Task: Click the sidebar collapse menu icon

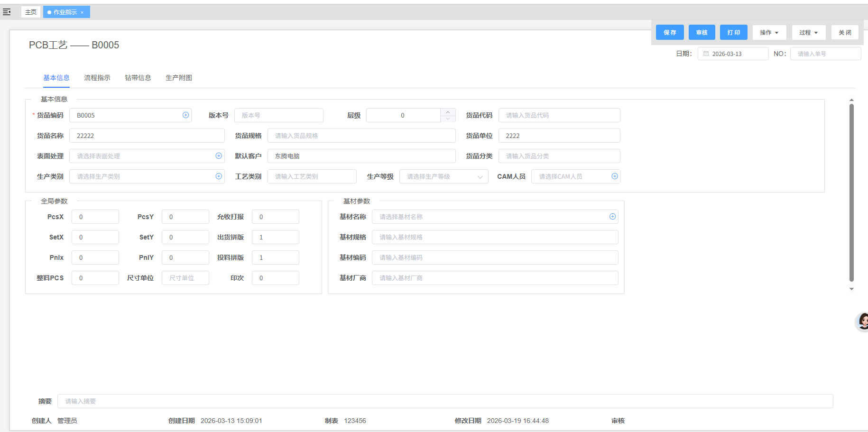Action: click(7, 12)
